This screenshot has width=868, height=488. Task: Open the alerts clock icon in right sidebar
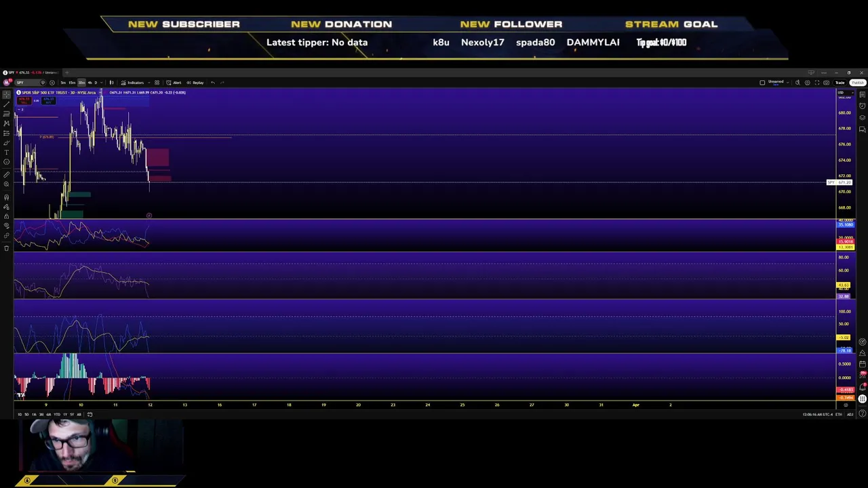pyautogui.click(x=863, y=106)
